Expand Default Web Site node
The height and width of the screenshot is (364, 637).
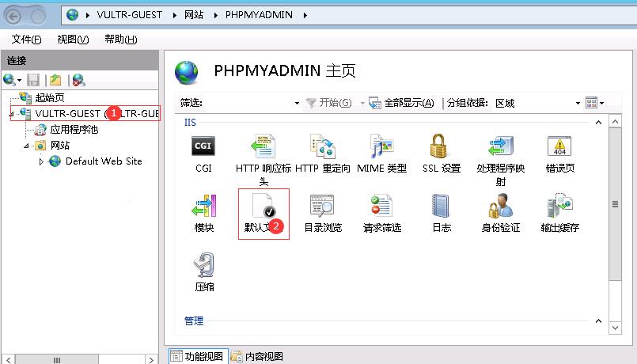point(41,161)
